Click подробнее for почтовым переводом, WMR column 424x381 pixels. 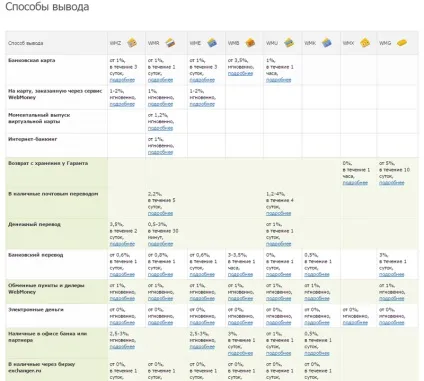(160, 213)
